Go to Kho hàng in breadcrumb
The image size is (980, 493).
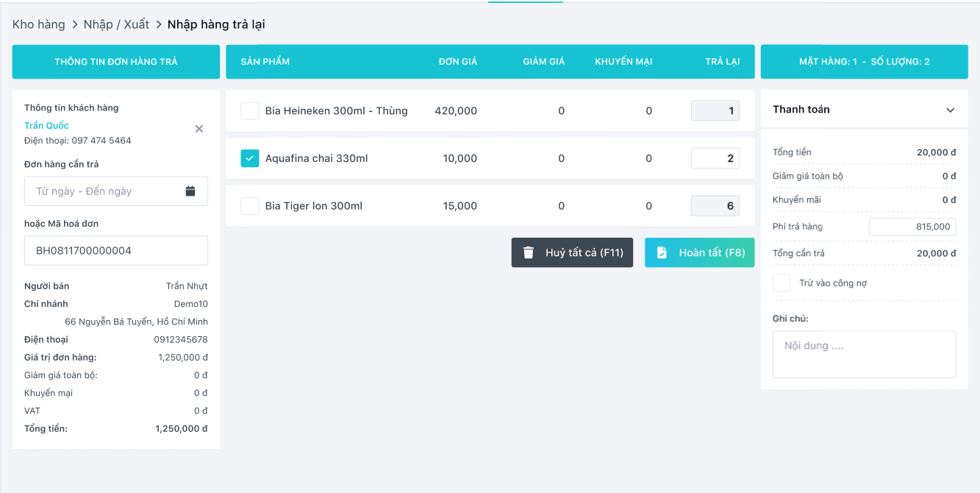(39, 24)
